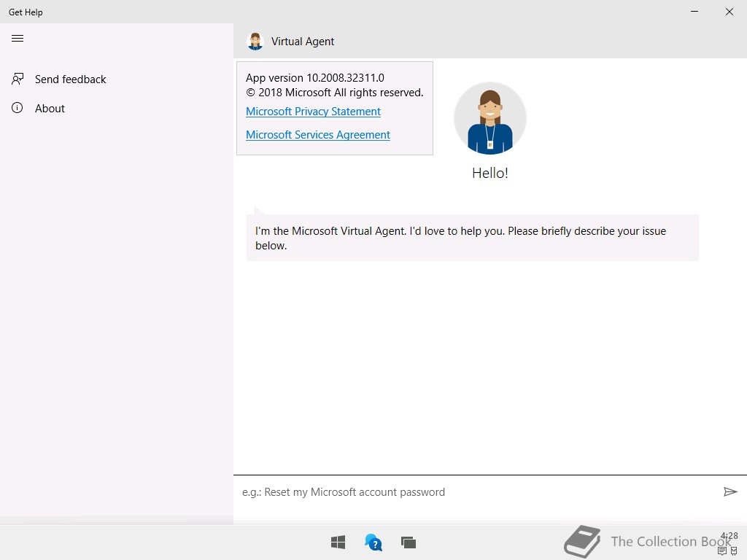Viewport: 747px width, 560px height.
Task: Click the send arrow icon in message box
Action: coord(730,492)
